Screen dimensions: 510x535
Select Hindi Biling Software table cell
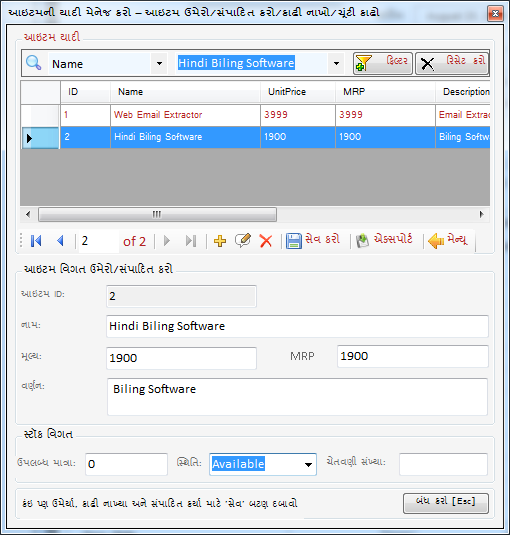(185, 137)
